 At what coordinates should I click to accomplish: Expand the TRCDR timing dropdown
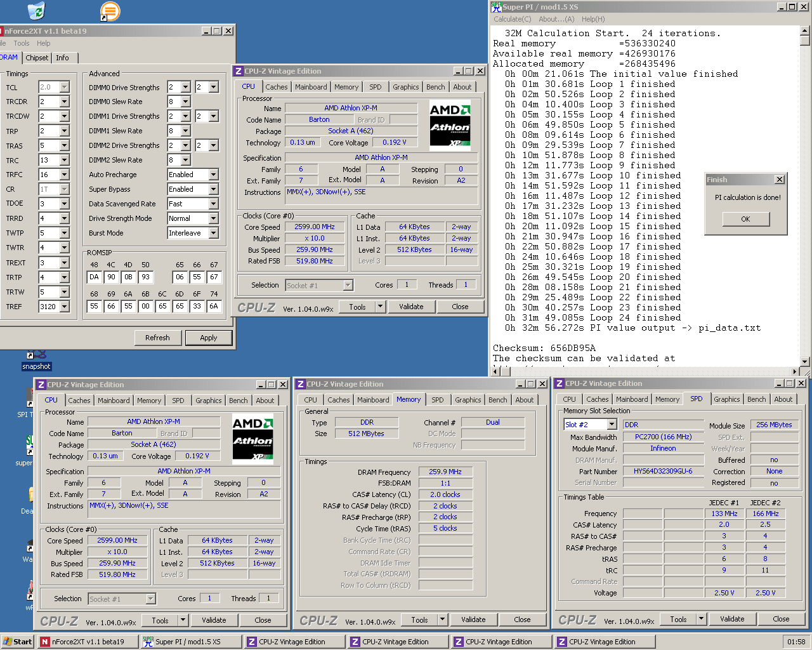pyautogui.click(x=64, y=102)
